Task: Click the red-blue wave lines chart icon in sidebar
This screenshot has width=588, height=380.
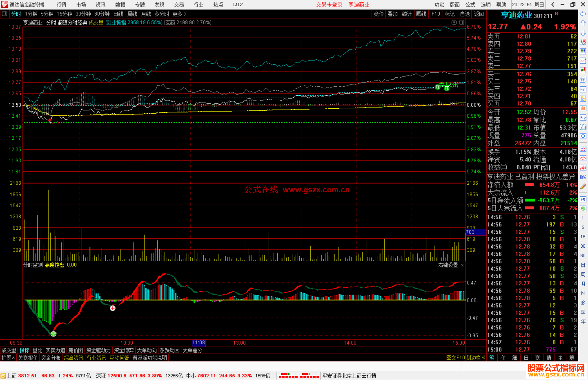Action: click(583, 149)
